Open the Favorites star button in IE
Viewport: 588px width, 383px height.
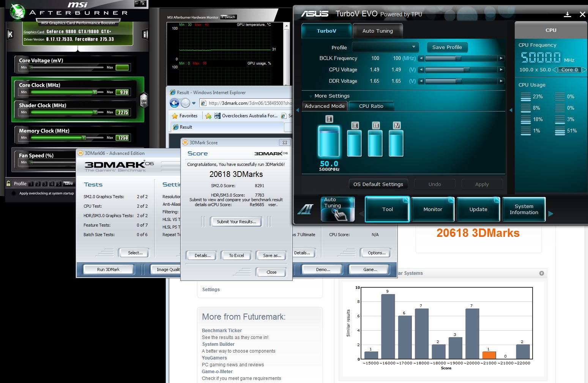pos(185,116)
